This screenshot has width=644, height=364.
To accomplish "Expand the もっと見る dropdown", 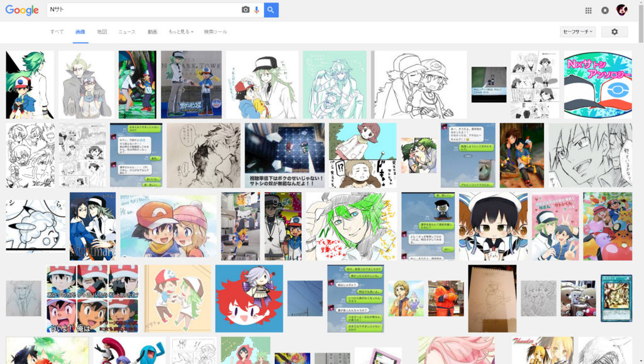I will [180, 31].
